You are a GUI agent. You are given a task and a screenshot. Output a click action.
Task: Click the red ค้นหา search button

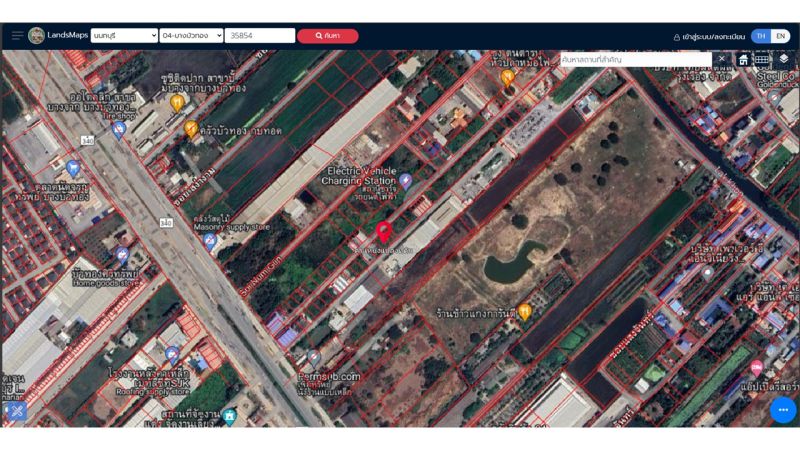(327, 36)
